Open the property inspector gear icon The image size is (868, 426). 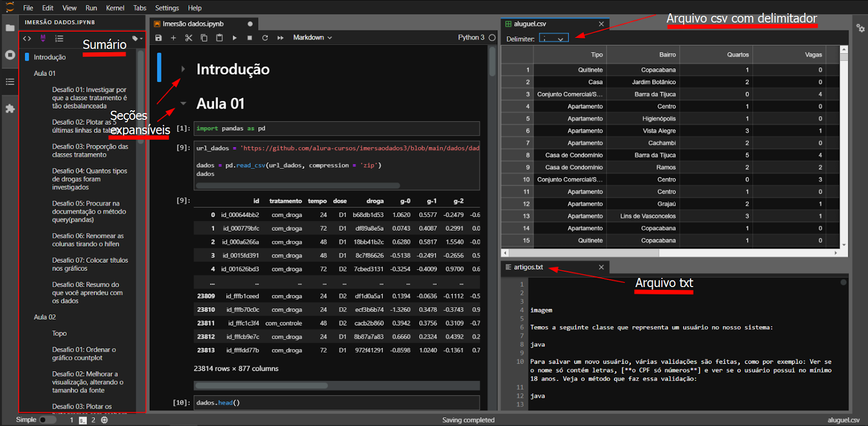click(x=860, y=28)
